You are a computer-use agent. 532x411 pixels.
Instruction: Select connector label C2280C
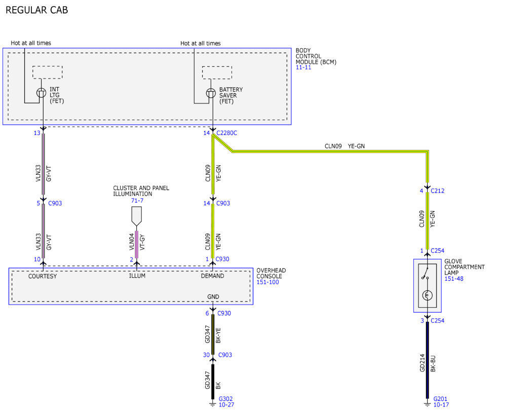pos(226,133)
